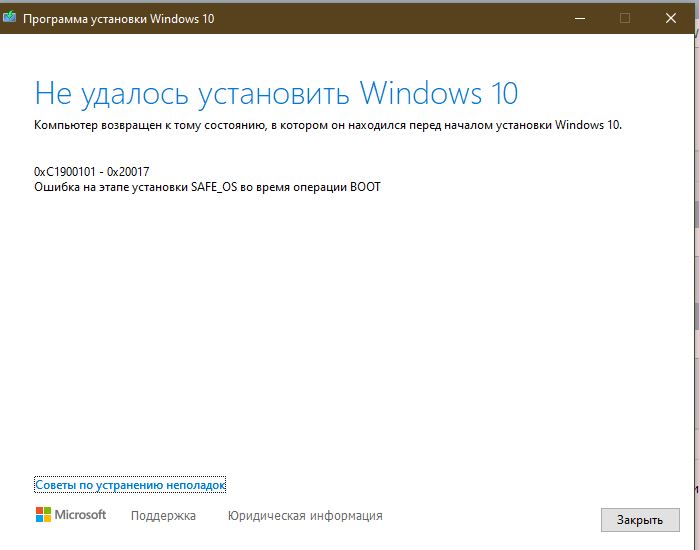
Task: Minimize the Windows 10 setup window
Action: point(580,18)
